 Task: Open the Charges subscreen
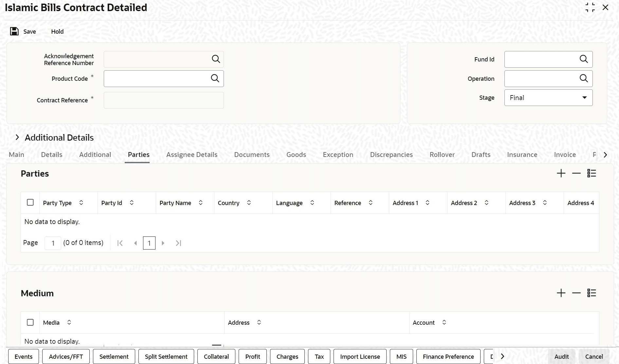click(287, 356)
